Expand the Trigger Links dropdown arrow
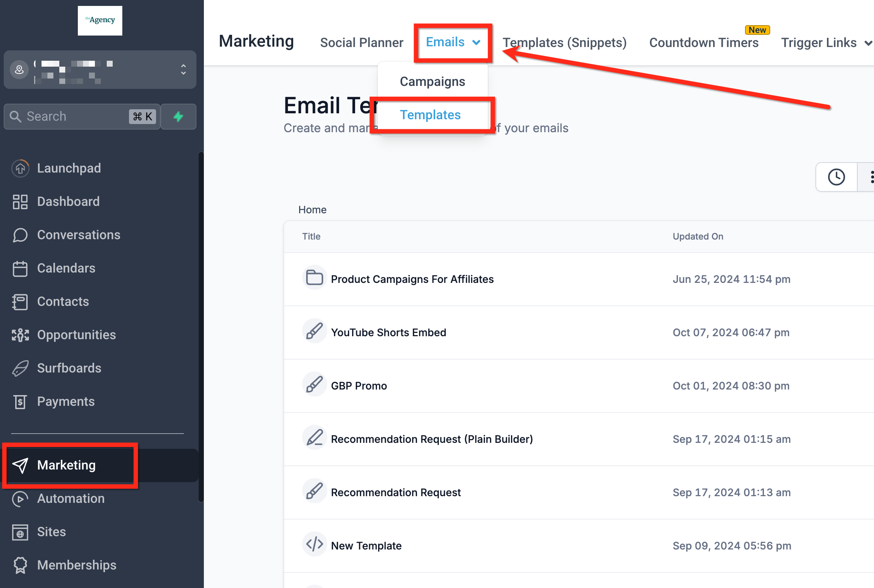The height and width of the screenshot is (588, 874). 868,43
